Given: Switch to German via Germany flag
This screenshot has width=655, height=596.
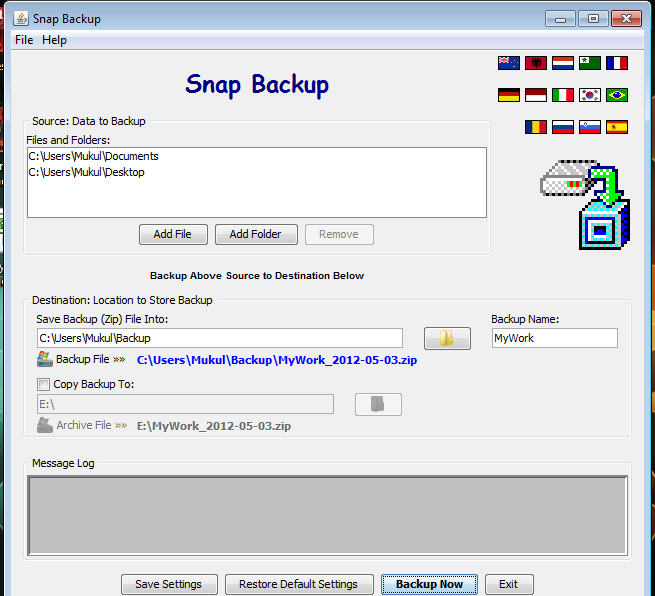Looking at the screenshot, I should click(x=509, y=95).
